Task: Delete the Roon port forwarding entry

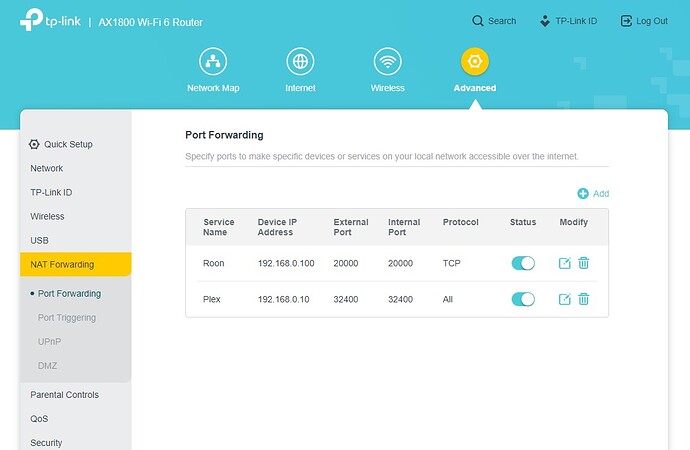Action: (x=584, y=263)
